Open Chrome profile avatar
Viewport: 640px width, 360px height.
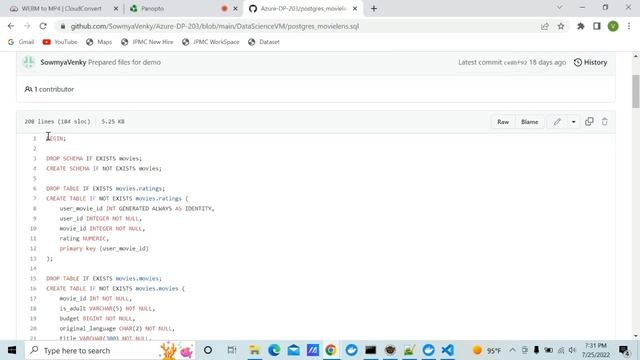pyautogui.click(x=613, y=26)
